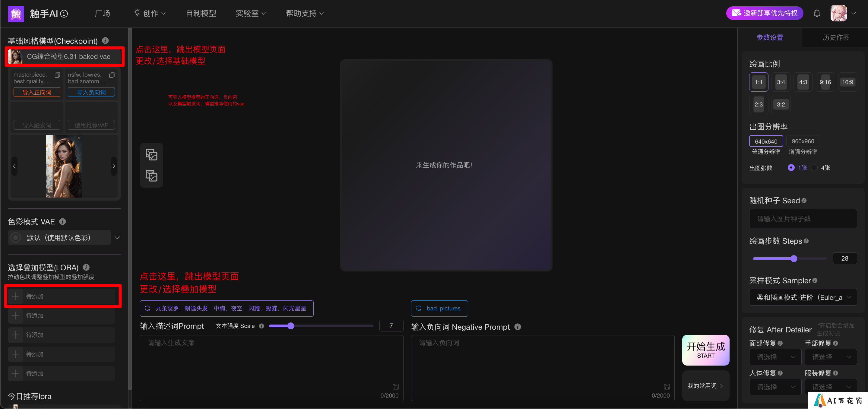
Task: Click the 随机种子 Seed input field
Action: (803, 218)
